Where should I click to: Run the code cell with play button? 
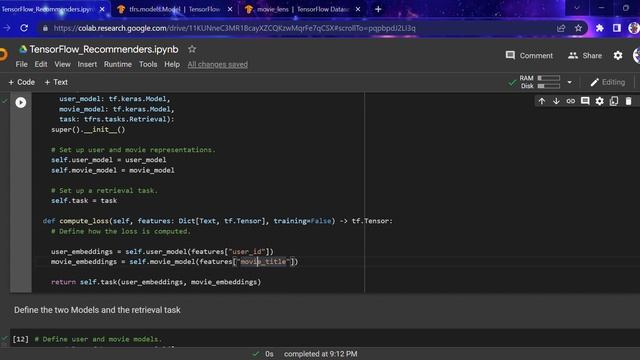click(21, 102)
